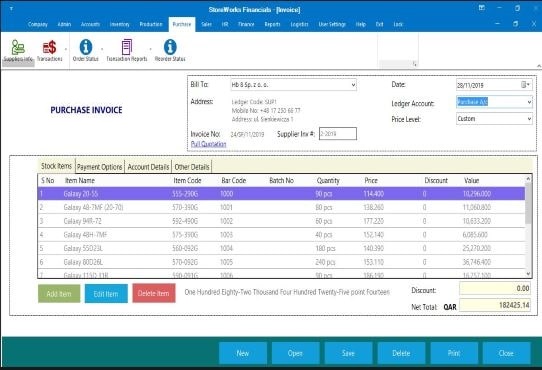The image size is (542, 370).
Task: Open the Inventory menu
Action: pos(120,24)
